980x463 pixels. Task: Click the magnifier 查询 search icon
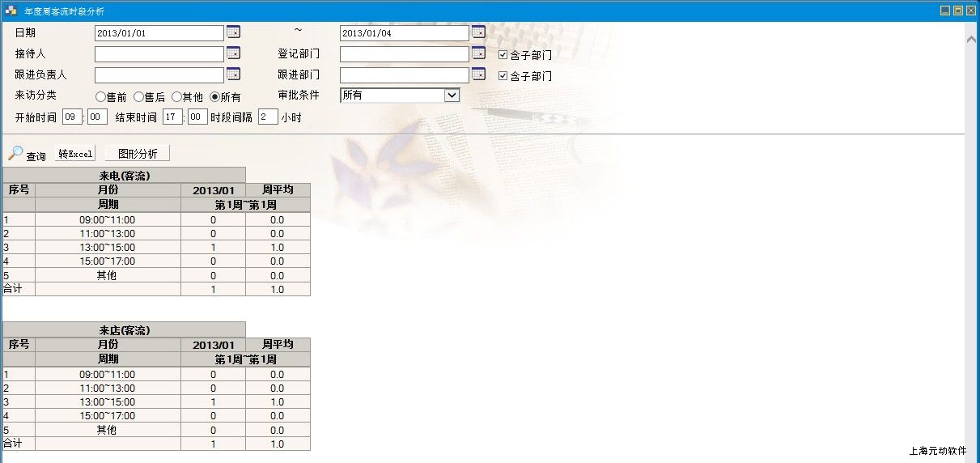pos(16,153)
